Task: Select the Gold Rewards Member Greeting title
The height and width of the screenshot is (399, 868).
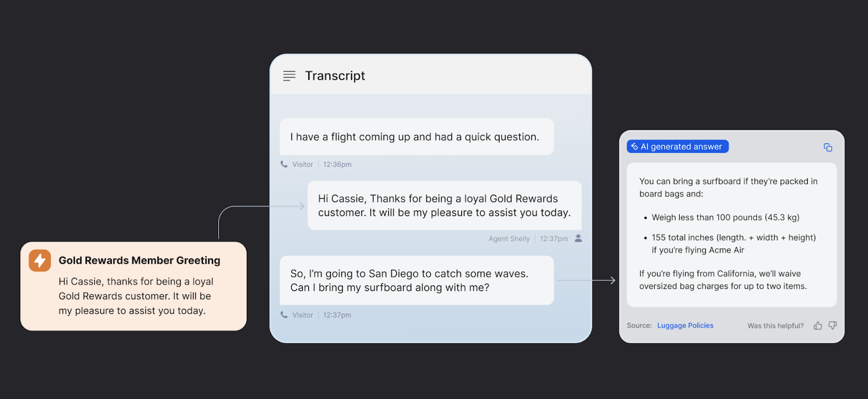Action: (139, 261)
